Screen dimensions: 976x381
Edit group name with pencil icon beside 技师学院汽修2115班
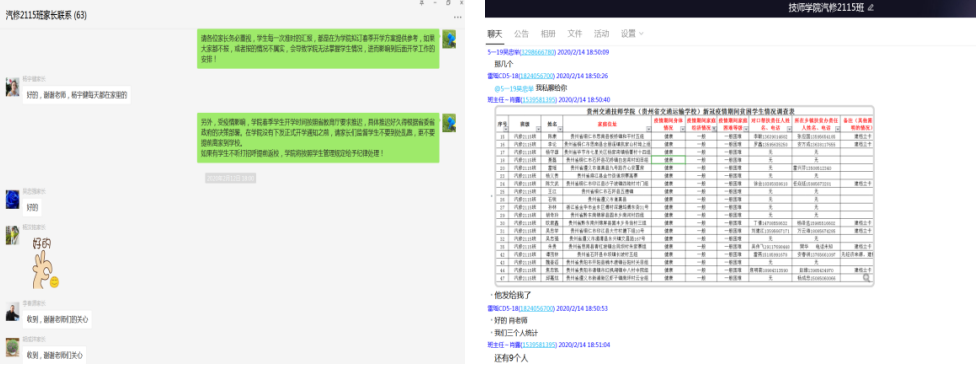871,7
